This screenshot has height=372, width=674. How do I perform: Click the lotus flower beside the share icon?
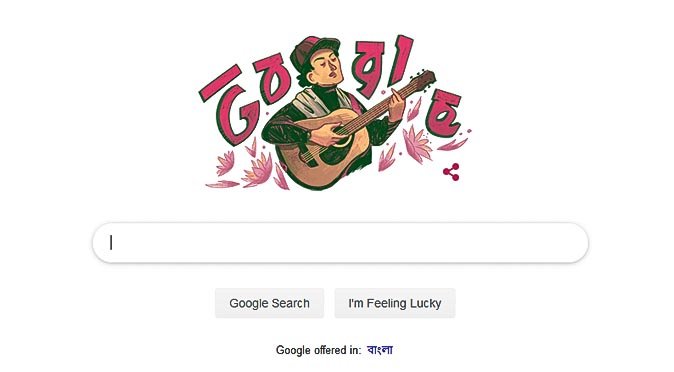[x=417, y=143]
